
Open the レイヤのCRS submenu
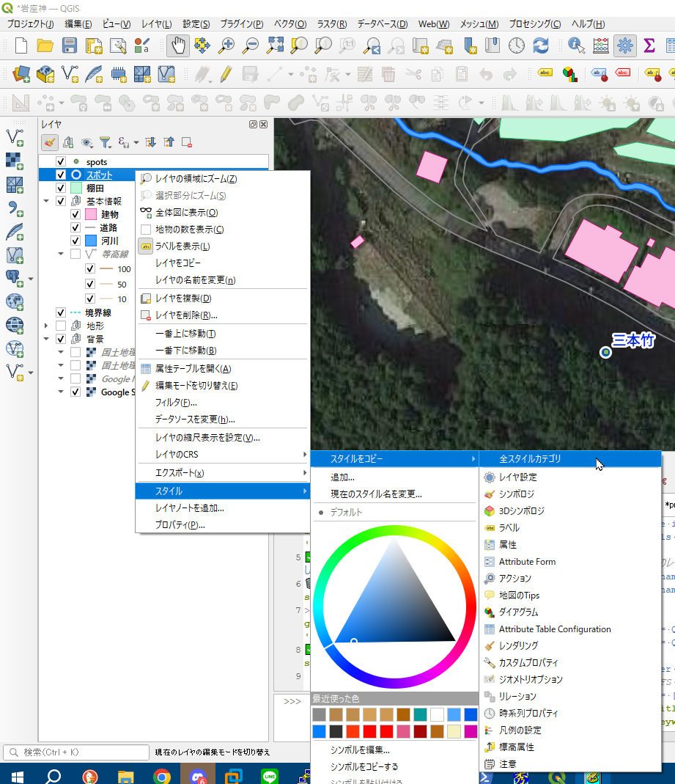click(x=223, y=455)
